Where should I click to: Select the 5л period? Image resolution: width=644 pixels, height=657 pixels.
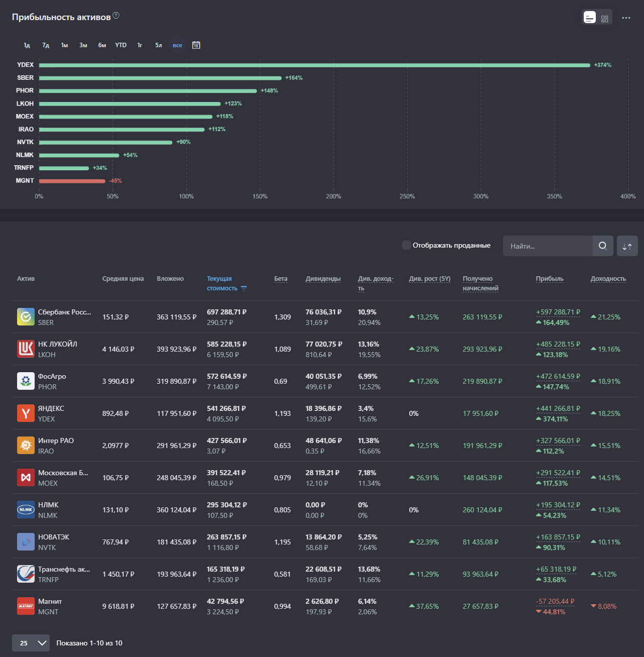pyautogui.click(x=159, y=45)
